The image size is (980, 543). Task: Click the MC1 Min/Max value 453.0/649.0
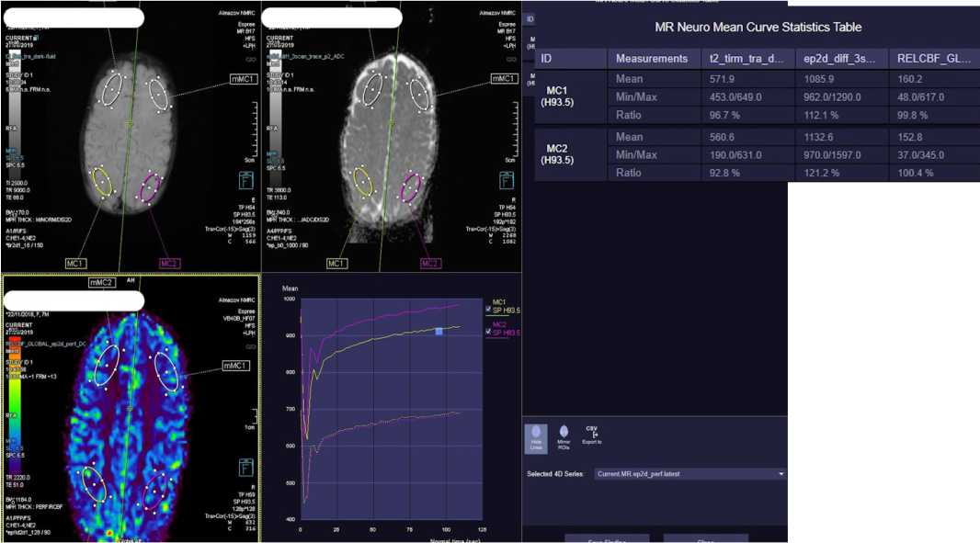point(735,97)
